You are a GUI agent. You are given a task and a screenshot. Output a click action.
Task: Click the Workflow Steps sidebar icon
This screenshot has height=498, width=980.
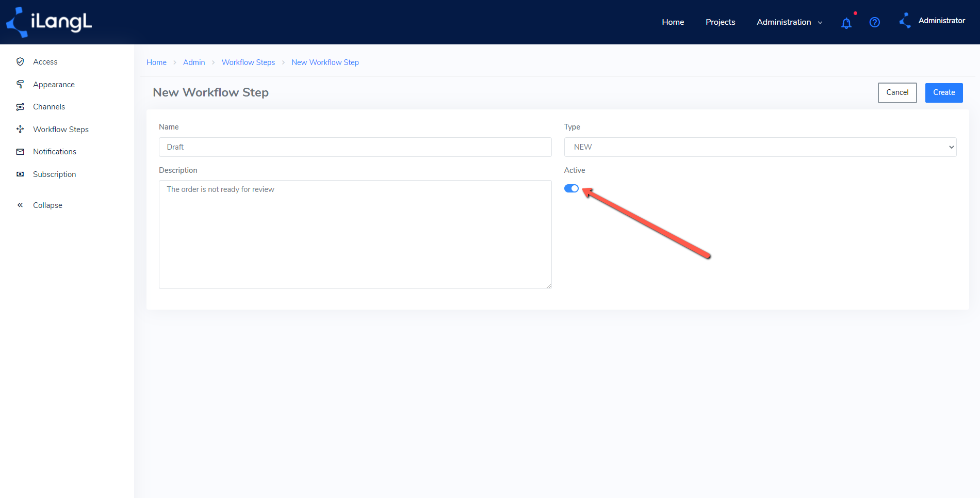click(20, 129)
